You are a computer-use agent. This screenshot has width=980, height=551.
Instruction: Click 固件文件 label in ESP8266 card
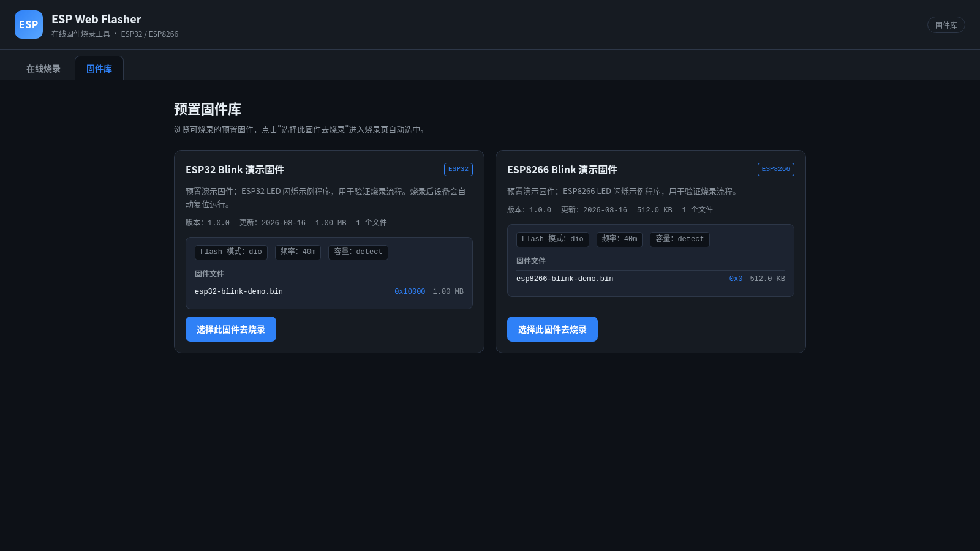(x=531, y=261)
